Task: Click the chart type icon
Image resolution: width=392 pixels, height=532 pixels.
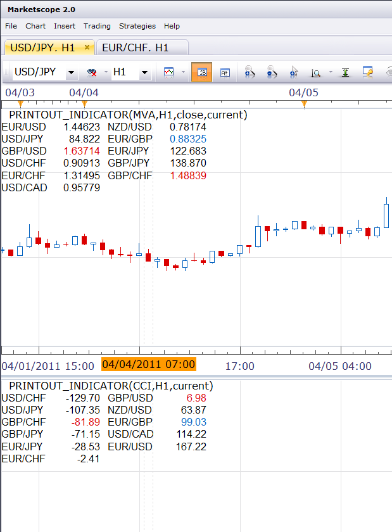Action: click(168, 72)
